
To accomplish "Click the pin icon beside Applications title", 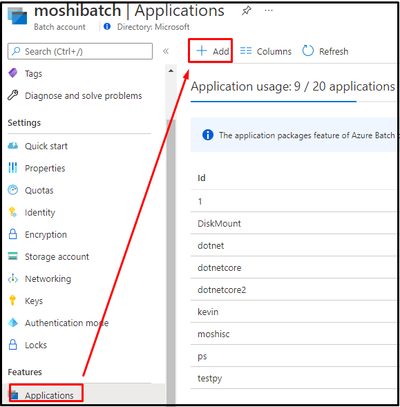I will 246,11.
